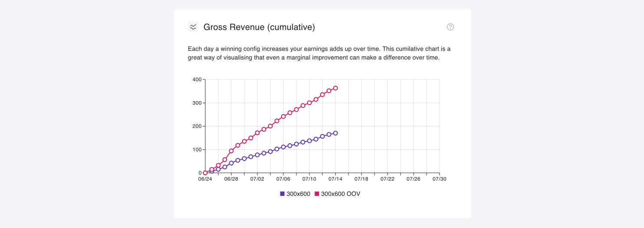The height and width of the screenshot is (228, 644).
Task: Click the 07/02 x-axis label
Action: tap(257, 178)
